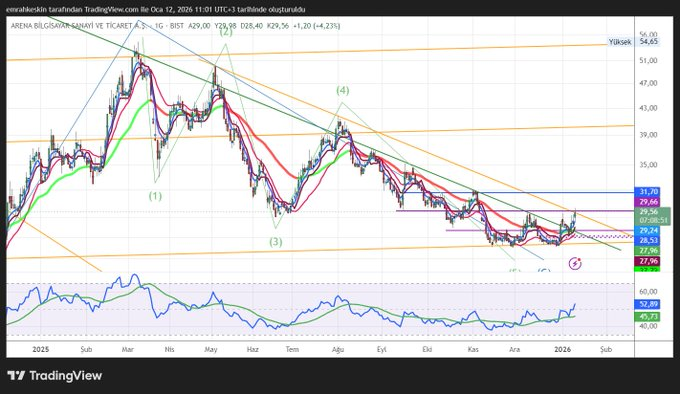This screenshot has height=394, width=680.
Task: Click the Haz month label on time axis
Action: point(252,349)
